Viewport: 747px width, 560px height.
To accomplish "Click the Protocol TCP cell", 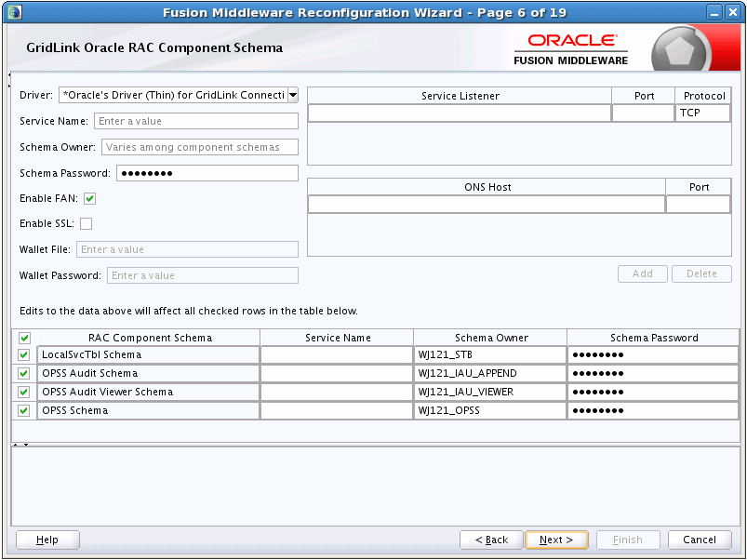I will [x=702, y=113].
